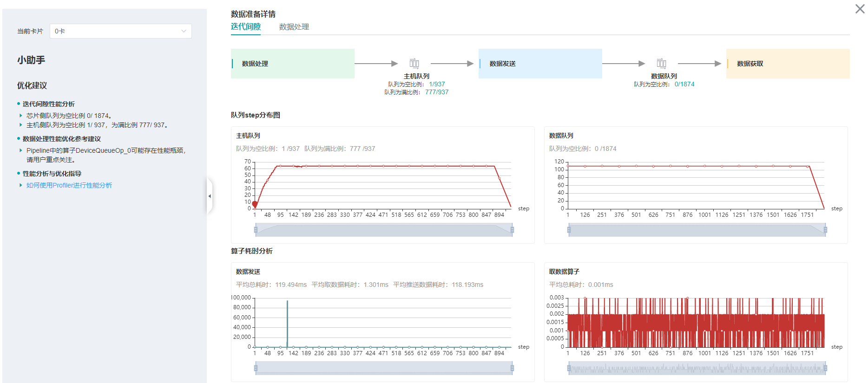
Task: Expand the Pipeline DeviceQueueOp_0 bottleneck suggestion
Action: click(x=21, y=150)
